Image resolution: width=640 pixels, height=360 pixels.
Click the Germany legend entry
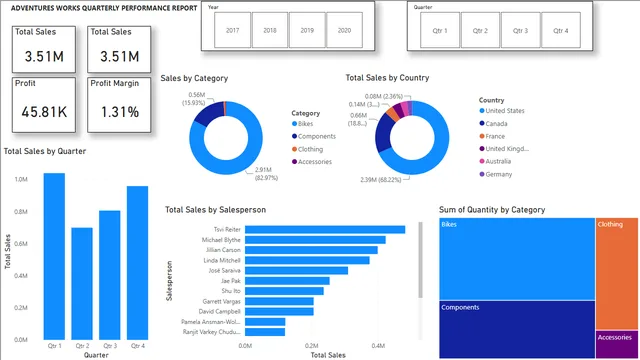point(496,174)
